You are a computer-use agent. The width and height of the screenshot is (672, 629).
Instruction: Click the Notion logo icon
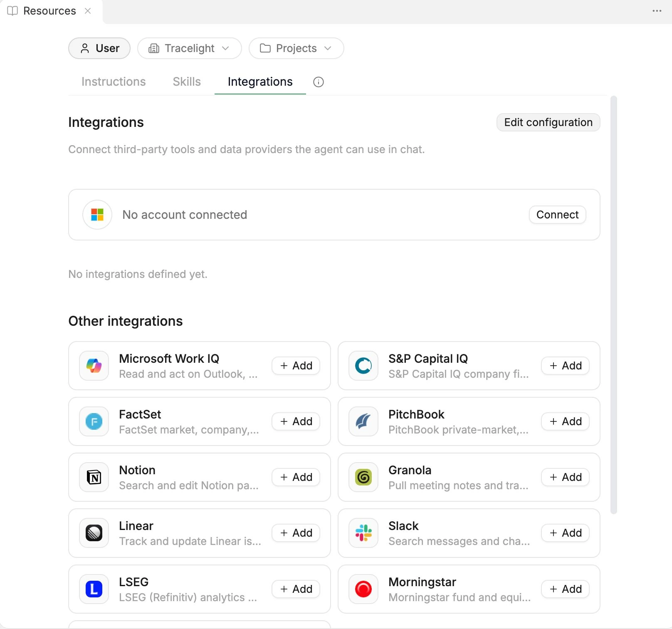coord(94,477)
